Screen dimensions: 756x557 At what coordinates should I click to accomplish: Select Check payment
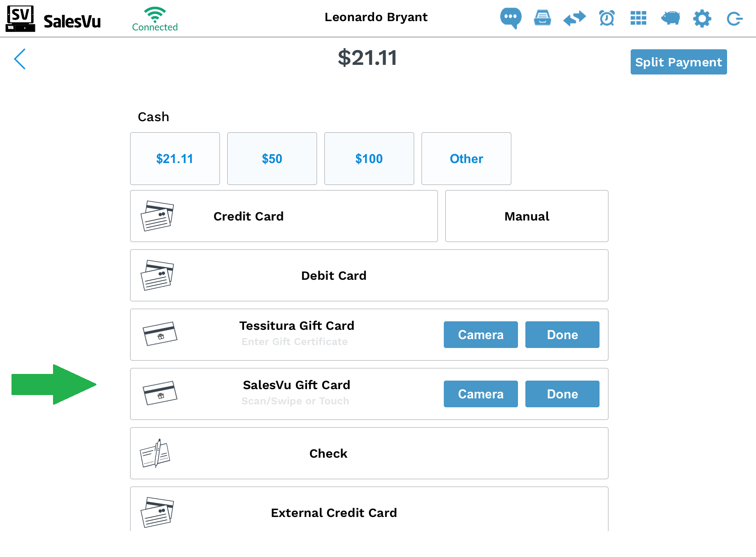[369, 453]
